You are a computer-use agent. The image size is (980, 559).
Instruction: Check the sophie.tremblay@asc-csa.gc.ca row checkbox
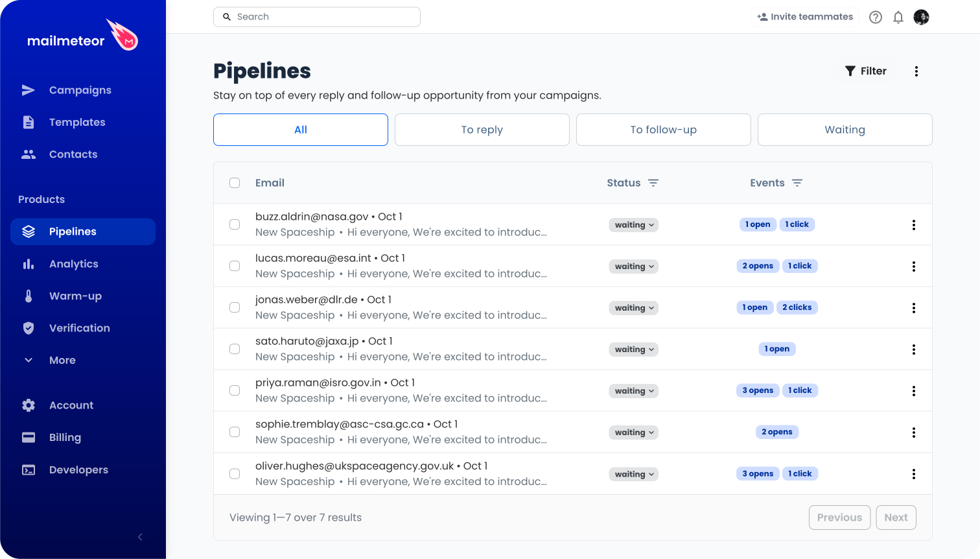(235, 432)
